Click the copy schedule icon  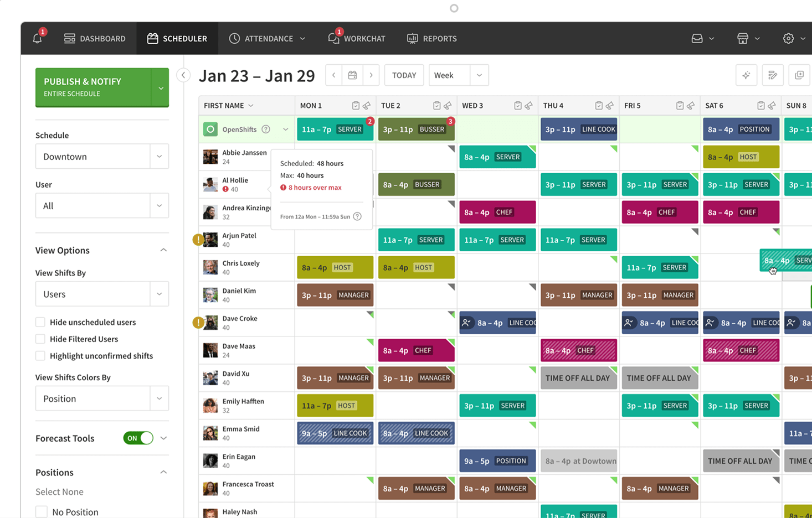tap(799, 75)
